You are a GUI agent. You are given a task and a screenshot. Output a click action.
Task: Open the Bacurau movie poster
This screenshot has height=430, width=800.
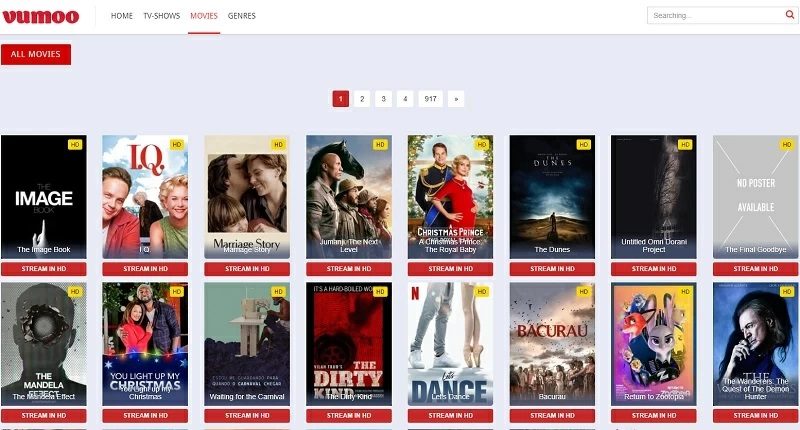[x=552, y=344]
